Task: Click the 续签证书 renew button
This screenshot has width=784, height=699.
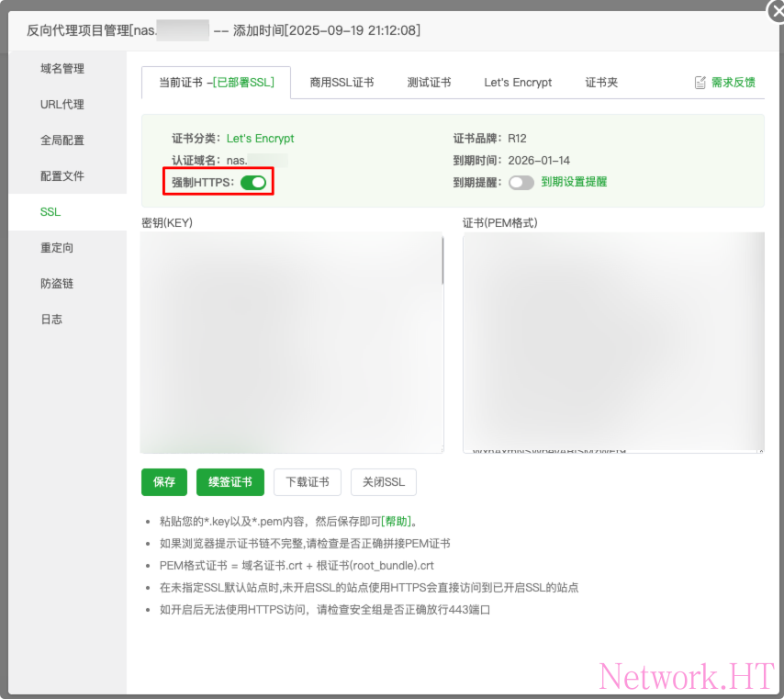Action: [x=230, y=482]
